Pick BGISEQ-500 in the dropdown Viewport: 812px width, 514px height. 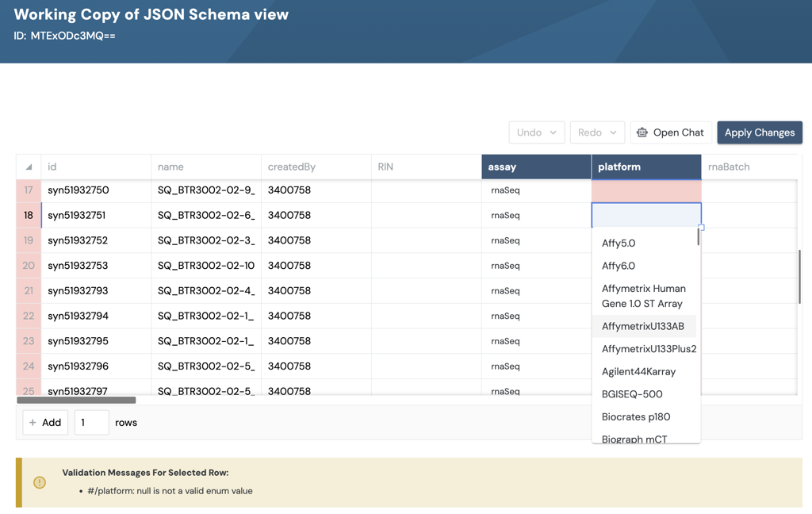coord(632,394)
